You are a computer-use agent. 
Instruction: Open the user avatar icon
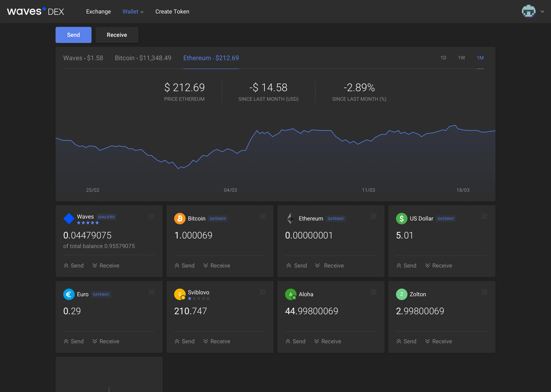pyautogui.click(x=528, y=11)
